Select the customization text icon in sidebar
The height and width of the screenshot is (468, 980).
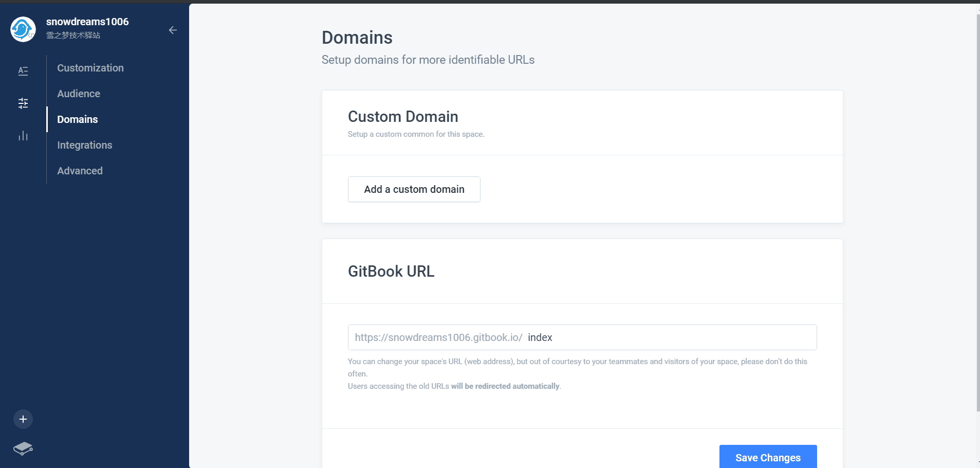pos(23,70)
